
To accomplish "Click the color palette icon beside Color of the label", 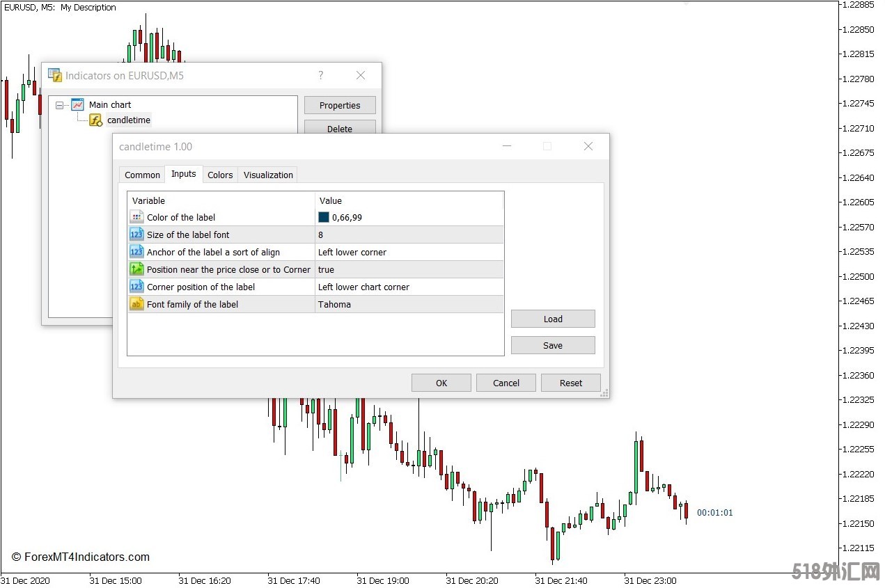I will tap(136, 217).
